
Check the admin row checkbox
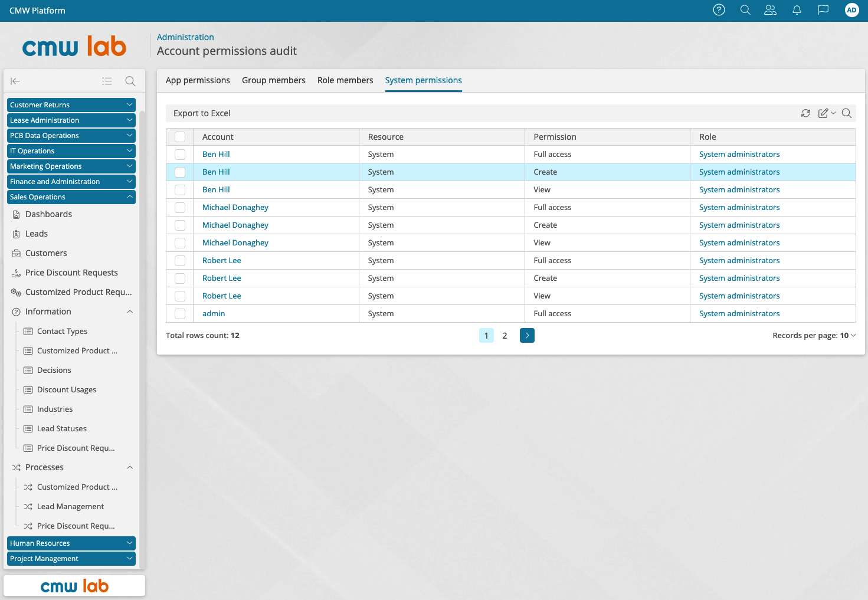pos(180,314)
